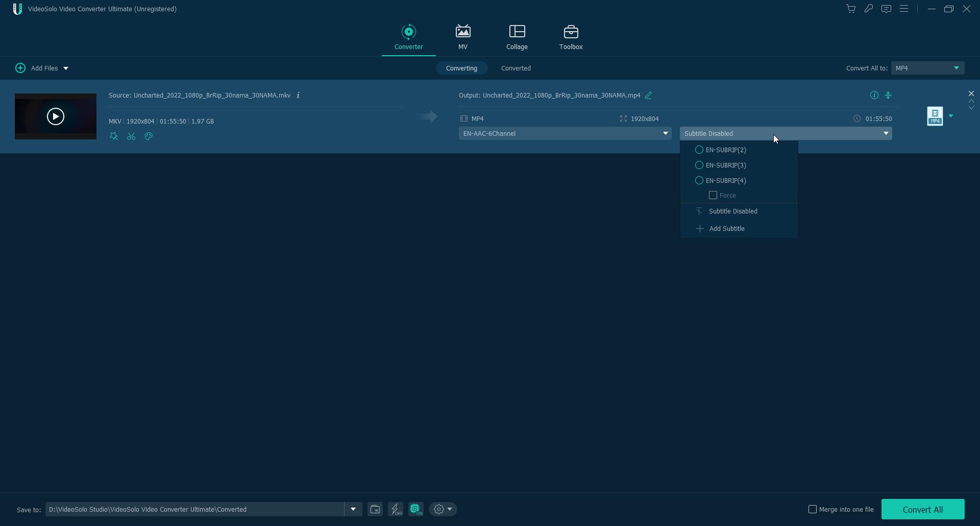The image size is (980, 526).
Task: Open the EN-AAC-6Channel audio track dropdown
Action: click(x=565, y=133)
